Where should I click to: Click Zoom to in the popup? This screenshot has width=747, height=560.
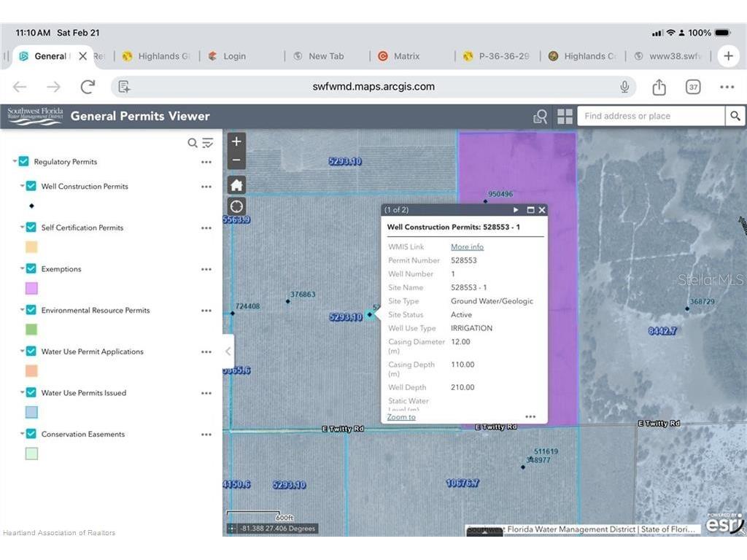pos(401,416)
